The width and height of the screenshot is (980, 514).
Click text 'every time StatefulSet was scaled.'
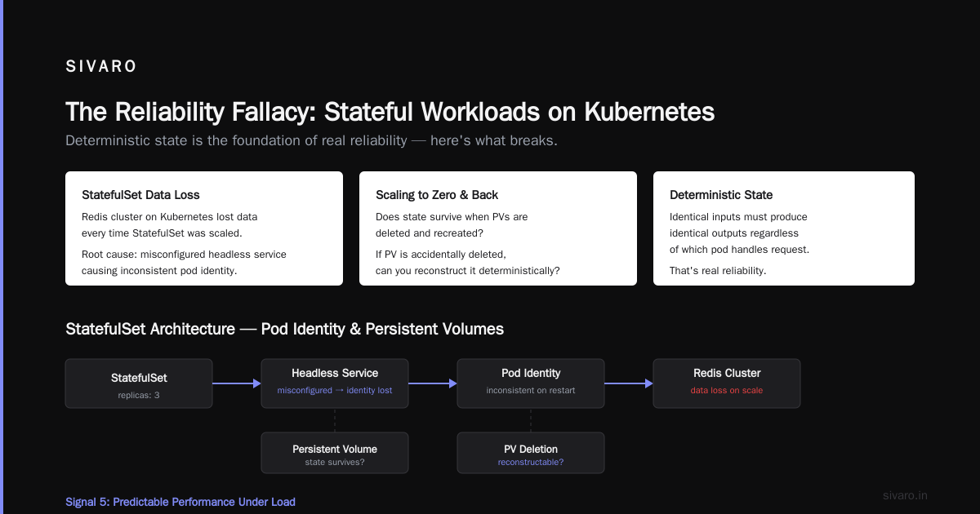[x=162, y=233]
